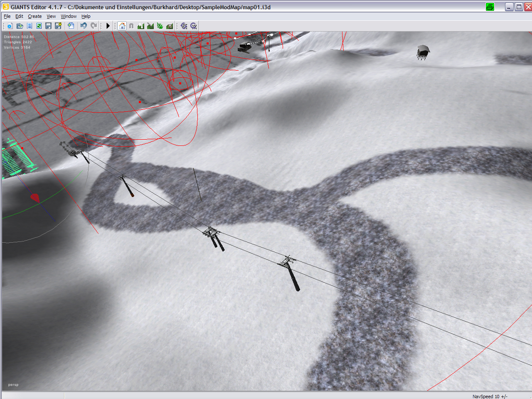Minimize the GIANTS Editor window
Viewport: 532px width, 399px height.
(509, 7)
